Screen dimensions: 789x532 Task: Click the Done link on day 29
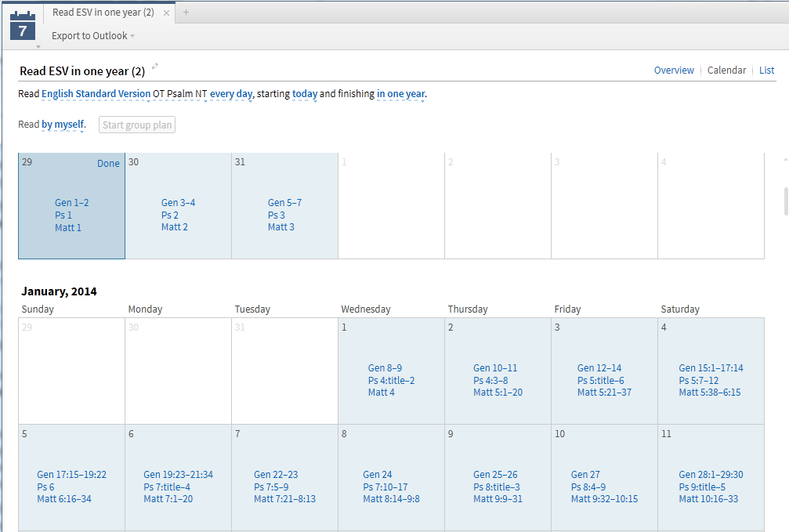[108, 164]
